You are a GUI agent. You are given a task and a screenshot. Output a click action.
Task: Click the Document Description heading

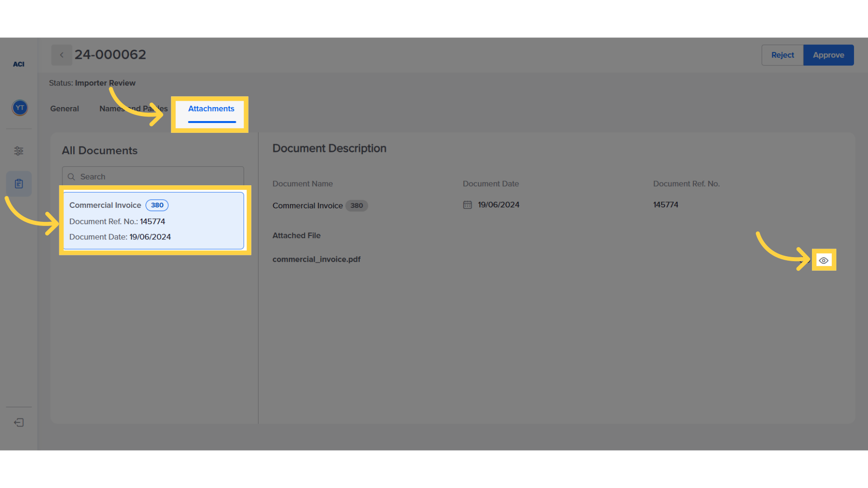[330, 149]
